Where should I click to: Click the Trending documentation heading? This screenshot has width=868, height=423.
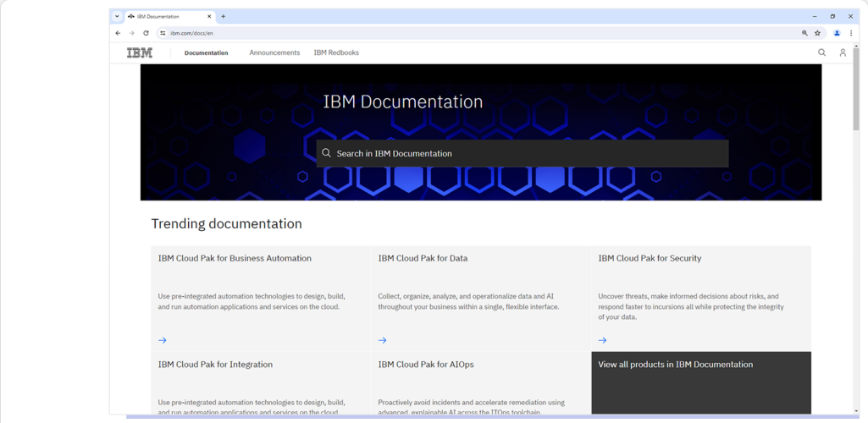(226, 224)
